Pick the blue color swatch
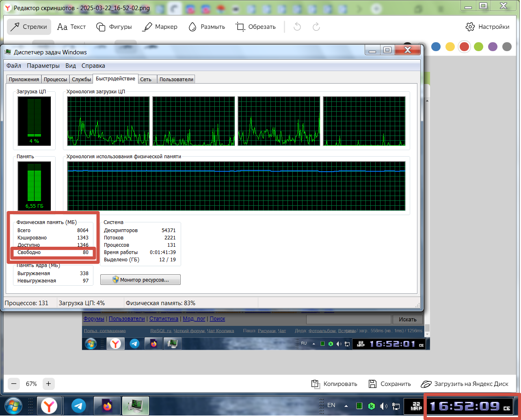521x420 pixels. coord(436,47)
